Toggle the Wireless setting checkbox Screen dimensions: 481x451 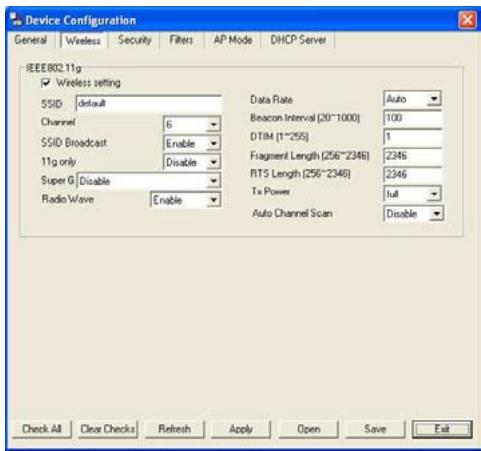coord(46,83)
